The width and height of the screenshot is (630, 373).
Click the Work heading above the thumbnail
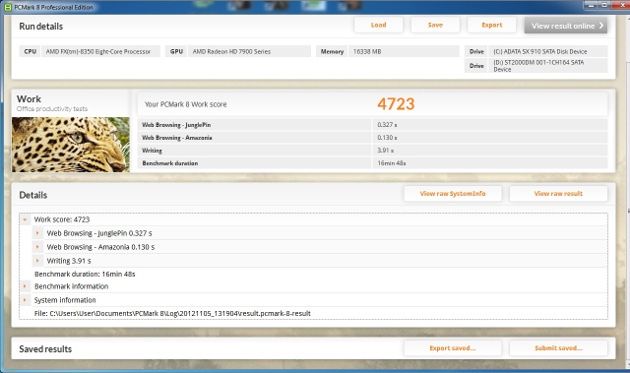point(29,99)
